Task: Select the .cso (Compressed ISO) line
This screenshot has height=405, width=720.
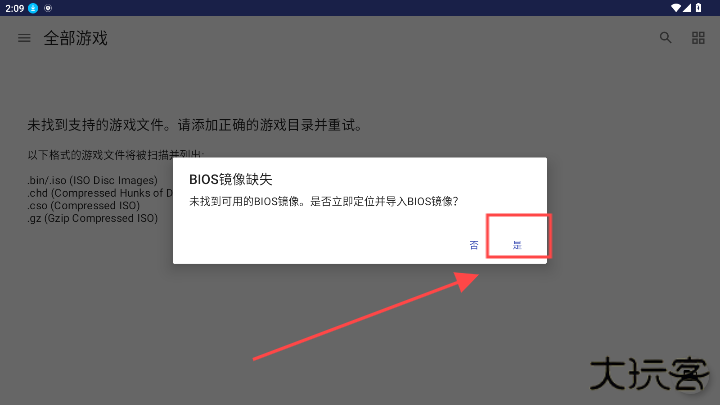Action: coord(84,205)
